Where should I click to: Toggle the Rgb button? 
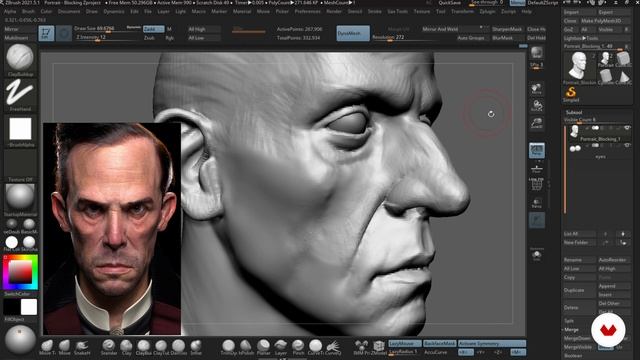(x=170, y=38)
